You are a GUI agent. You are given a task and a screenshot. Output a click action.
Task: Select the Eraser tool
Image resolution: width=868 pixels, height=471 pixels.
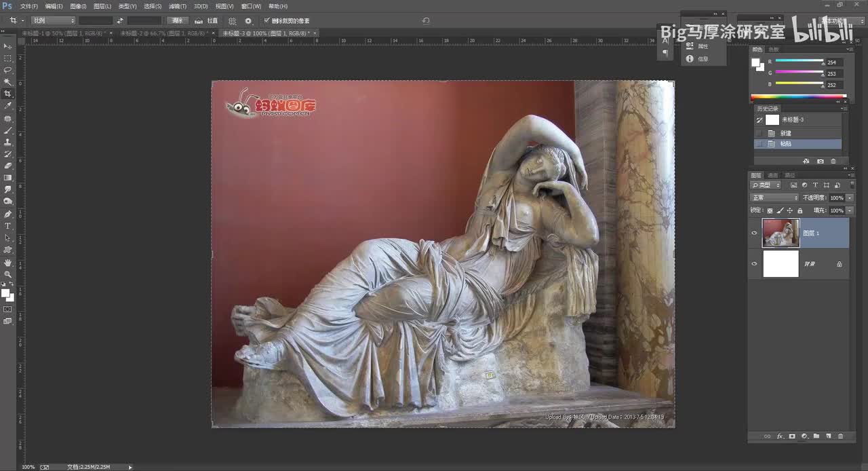tap(8, 166)
